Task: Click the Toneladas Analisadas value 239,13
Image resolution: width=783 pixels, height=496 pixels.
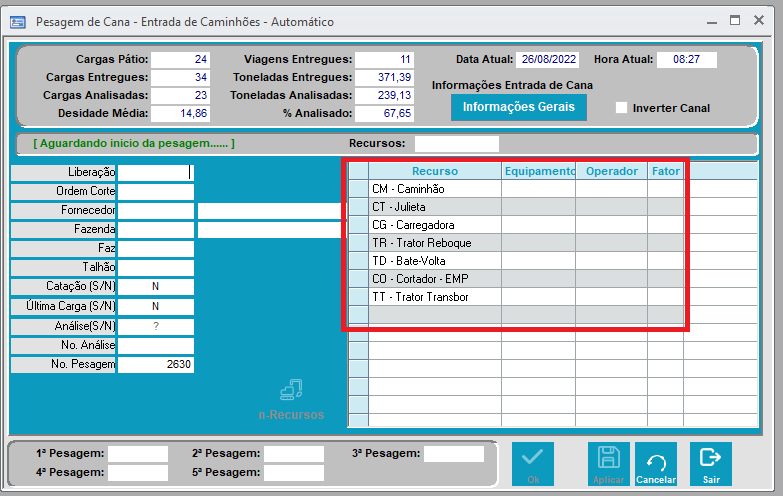Action: (384, 95)
